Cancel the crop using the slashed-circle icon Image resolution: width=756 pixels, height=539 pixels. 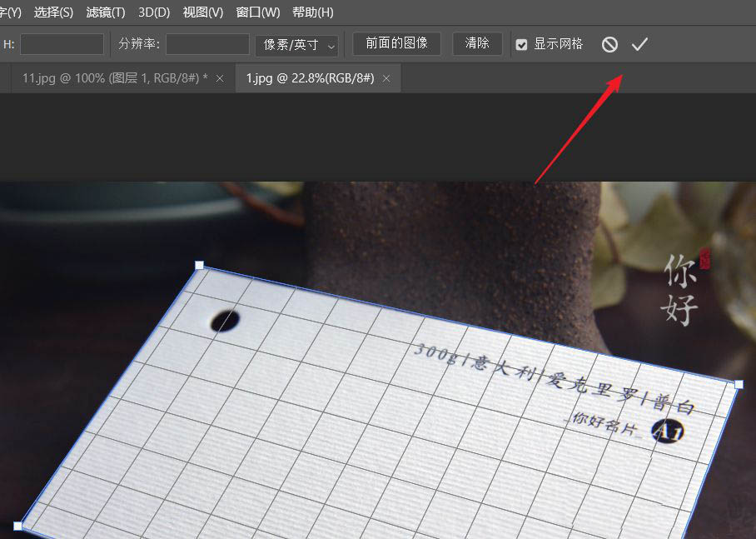click(x=609, y=44)
